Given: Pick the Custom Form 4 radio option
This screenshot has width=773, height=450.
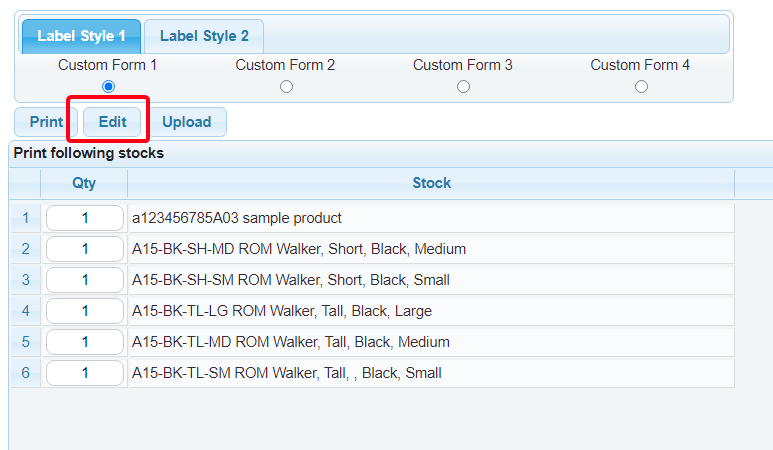Looking at the screenshot, I should 641,87.
